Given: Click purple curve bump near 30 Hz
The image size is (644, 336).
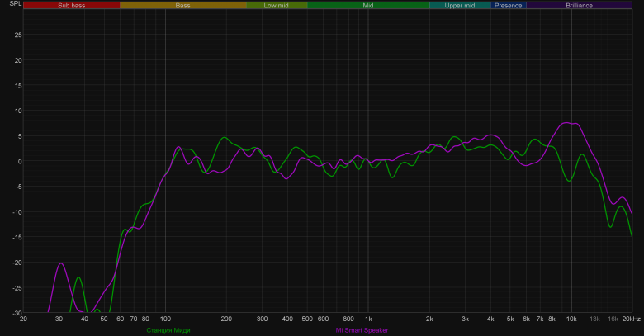Looking at the screenshot, I should coord(61,263).
